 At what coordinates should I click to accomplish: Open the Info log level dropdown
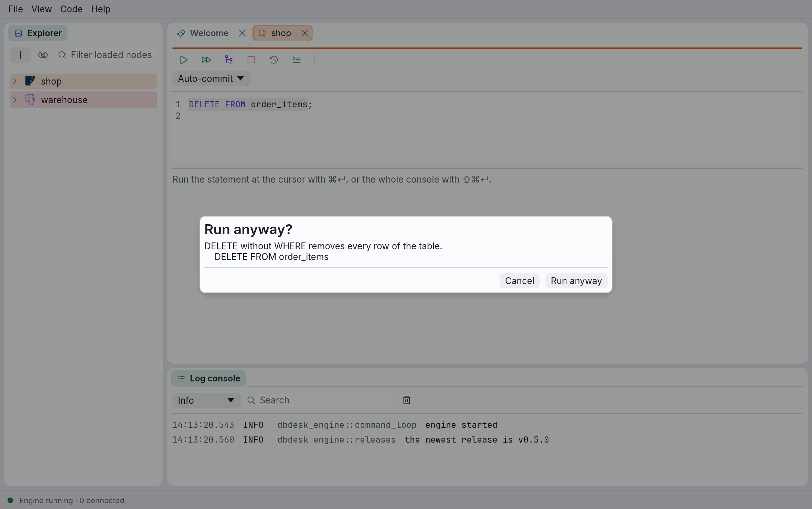coord(206,400)
